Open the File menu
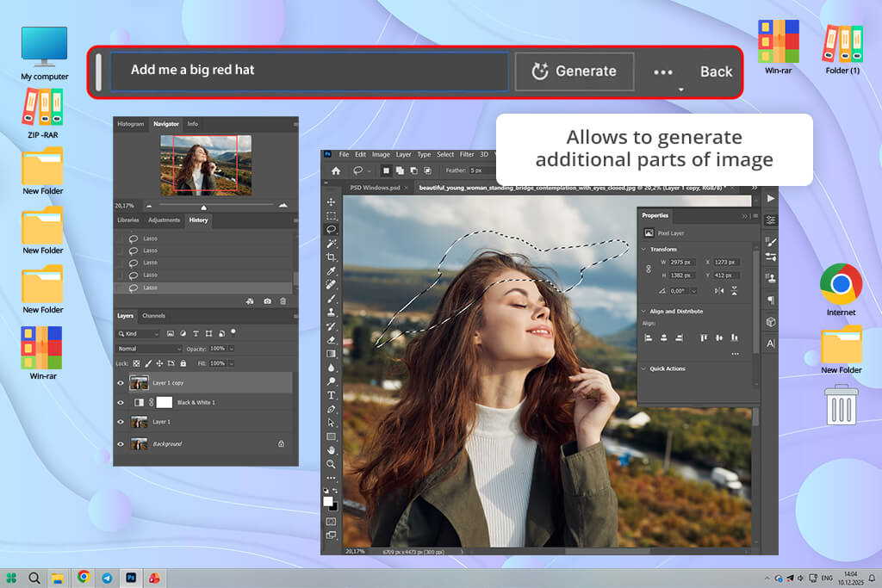 (344, 154)
